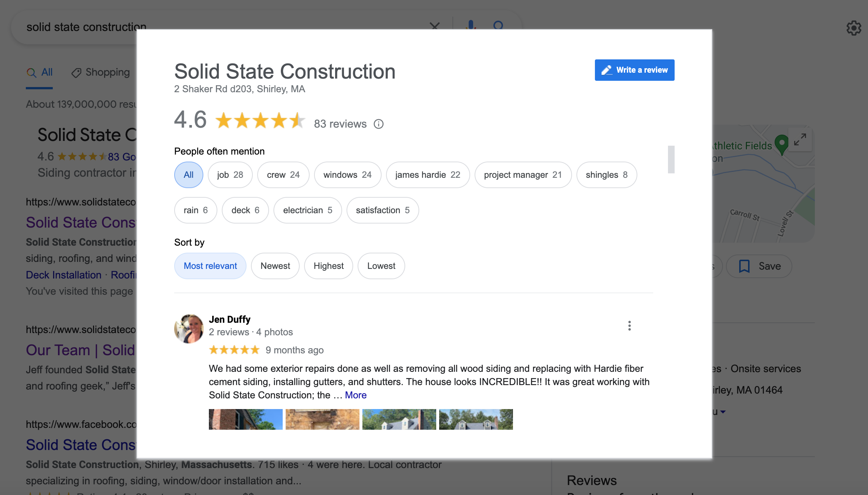Expand the hours dropdown arrow in knowledge panel
868x495 pixels.
[x=723, y=412]
